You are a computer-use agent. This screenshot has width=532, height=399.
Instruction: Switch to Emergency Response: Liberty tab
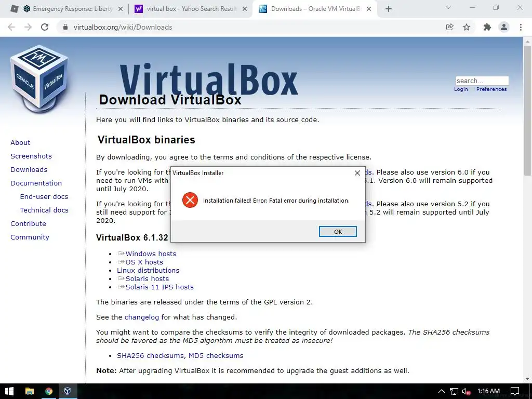pos(72,9)
